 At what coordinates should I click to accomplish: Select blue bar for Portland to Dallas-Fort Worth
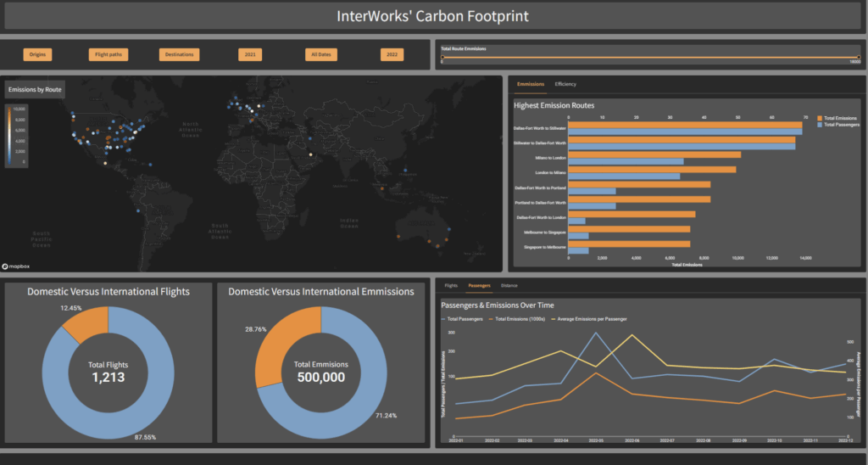click(x=592, y=206)
